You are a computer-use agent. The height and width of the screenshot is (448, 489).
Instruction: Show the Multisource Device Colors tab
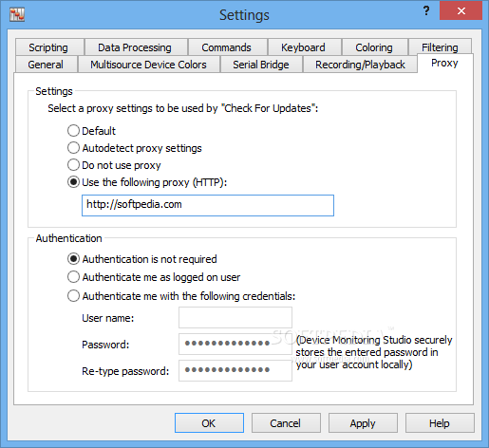pyautogui.click(x=148, y=65)
